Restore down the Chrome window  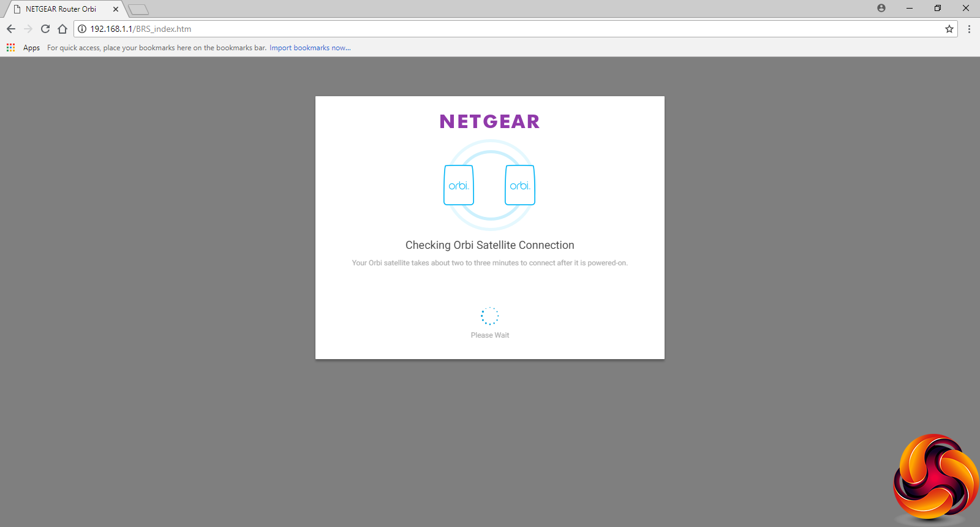(x=938, y=8)
